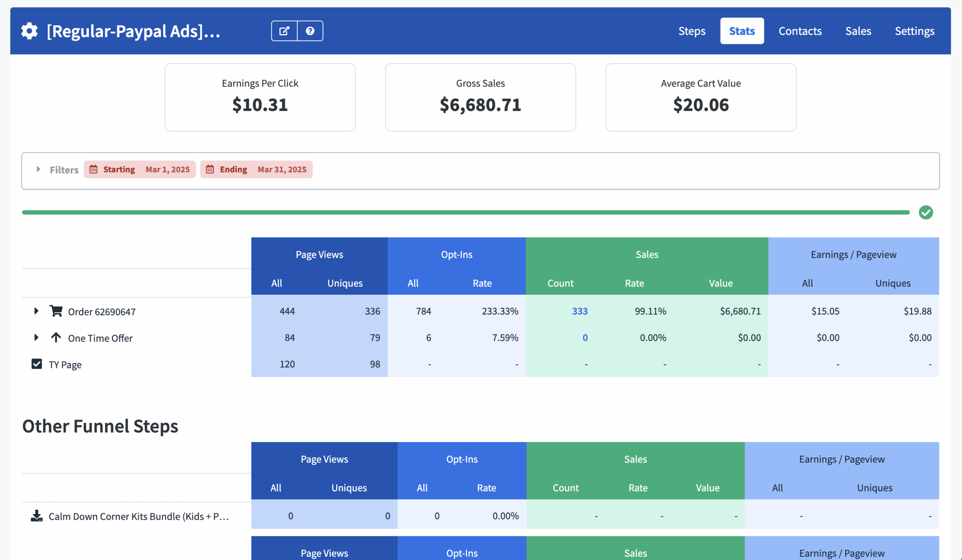
Task: Click the shopping cart order icon
Action: pos(56,311)
